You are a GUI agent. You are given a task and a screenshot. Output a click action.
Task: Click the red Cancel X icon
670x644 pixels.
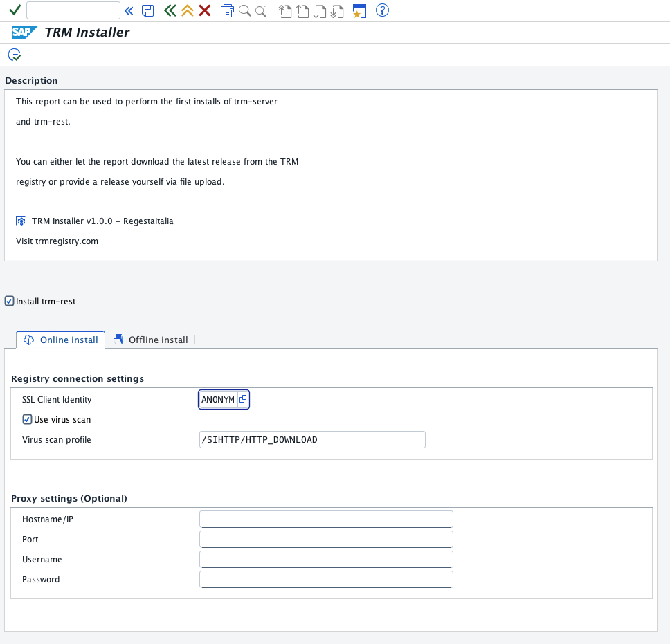tap(205, 10)
